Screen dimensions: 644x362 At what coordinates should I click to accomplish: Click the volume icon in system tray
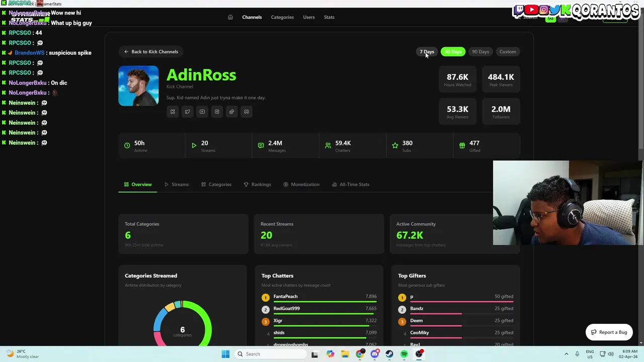[611, 354]
